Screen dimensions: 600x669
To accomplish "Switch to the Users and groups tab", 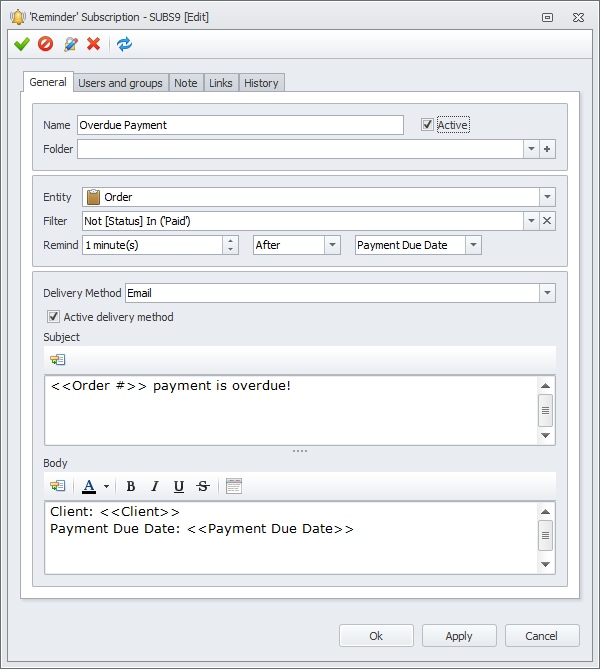I will point(120,83).
